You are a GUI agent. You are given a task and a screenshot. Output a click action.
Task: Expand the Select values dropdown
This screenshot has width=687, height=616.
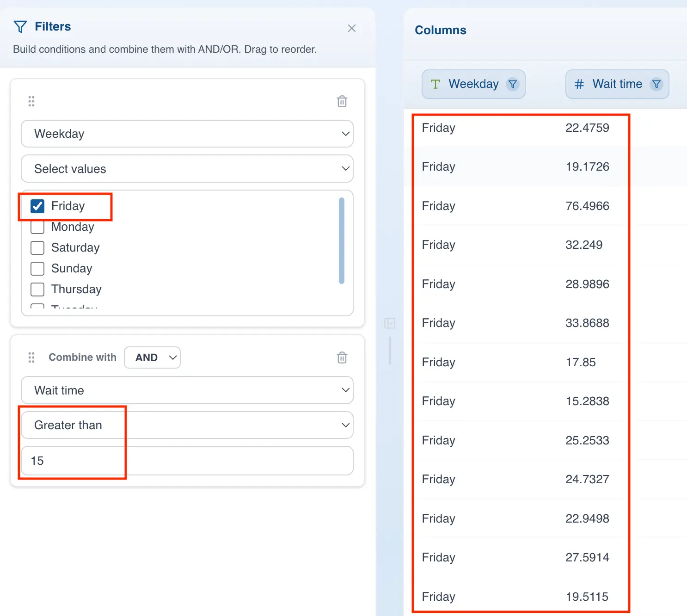tap(187, 169)
